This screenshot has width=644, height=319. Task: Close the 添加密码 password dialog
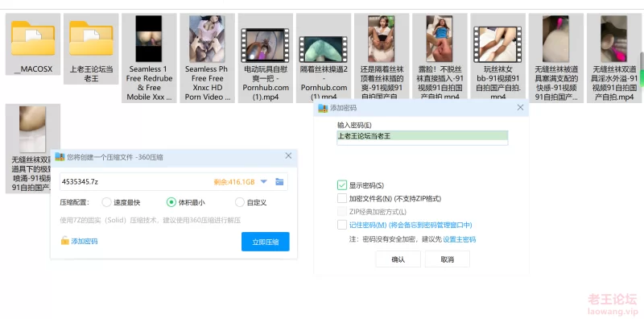coord(520,107)
